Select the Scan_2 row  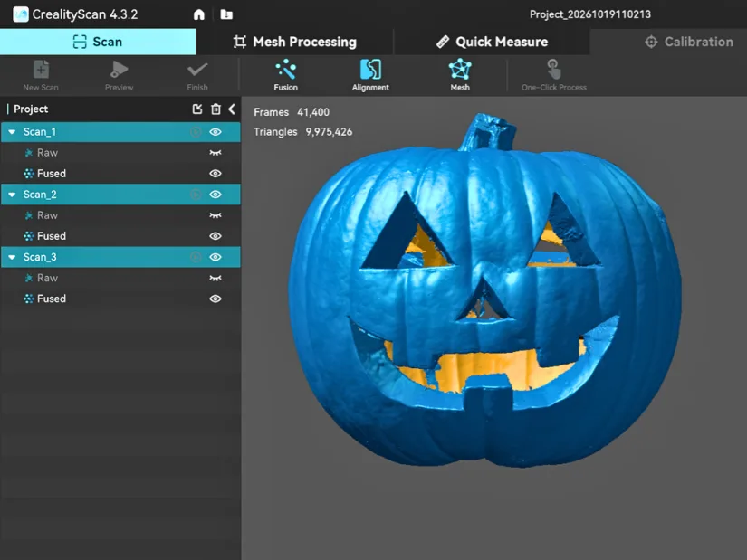tap(120, 195)
